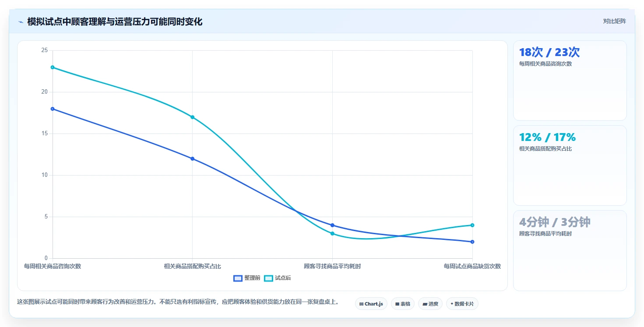Click the panel title 模拟试点中顾客理解与运营压力可能同时变化
The width and height of the screenshot is (644, 327).
[x=115, y=21]
